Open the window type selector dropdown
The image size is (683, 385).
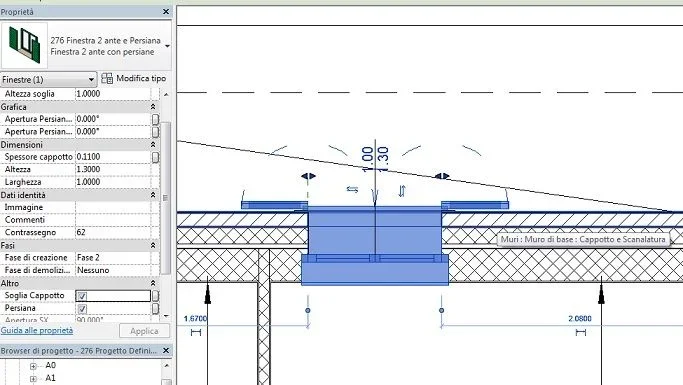pyautogui.click(x=167, y=46)
